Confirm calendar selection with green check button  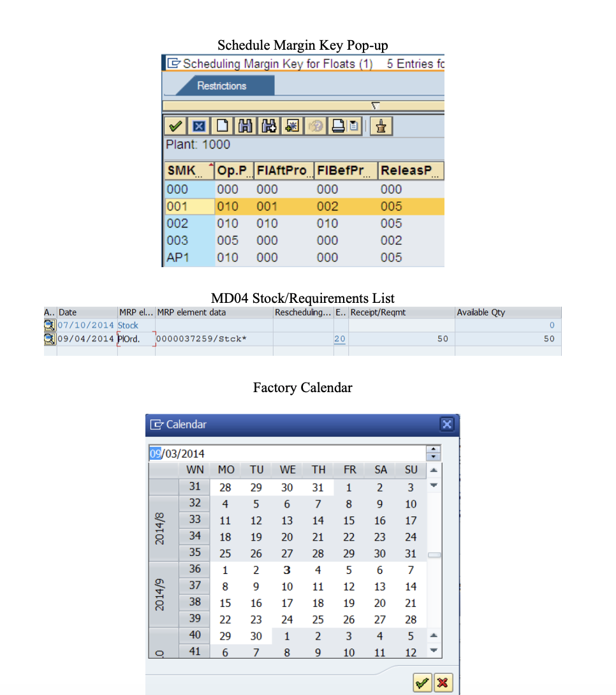(x=422, y=682)
